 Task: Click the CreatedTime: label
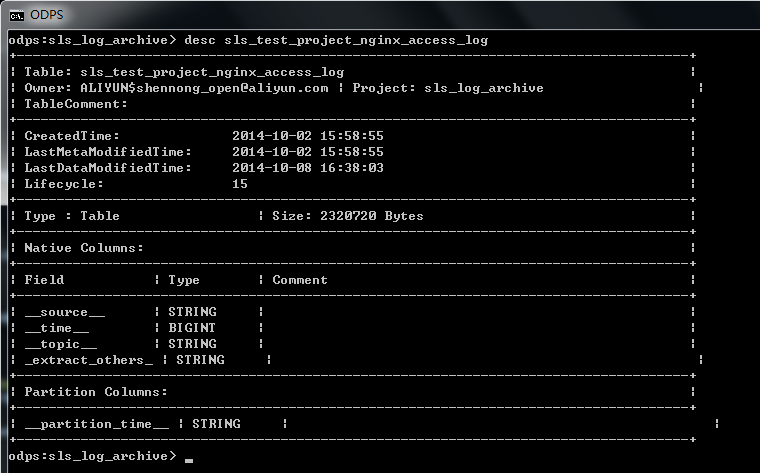click(x=72, y=136)
